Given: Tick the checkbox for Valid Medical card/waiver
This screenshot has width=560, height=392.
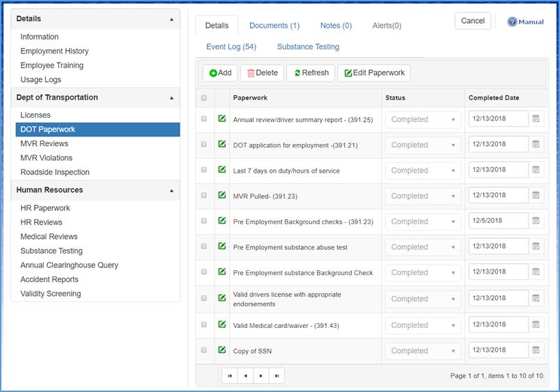Looking at the screenshot, I should [204, 324].
